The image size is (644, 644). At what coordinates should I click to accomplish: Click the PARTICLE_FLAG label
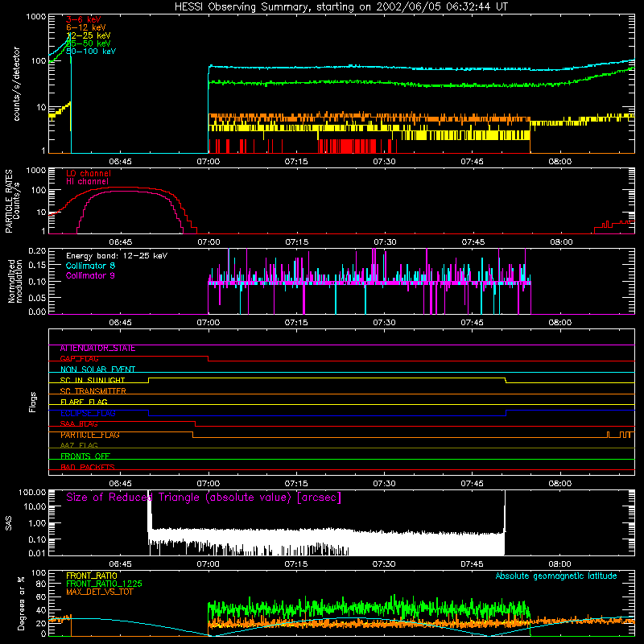click(x=90, y=435)
